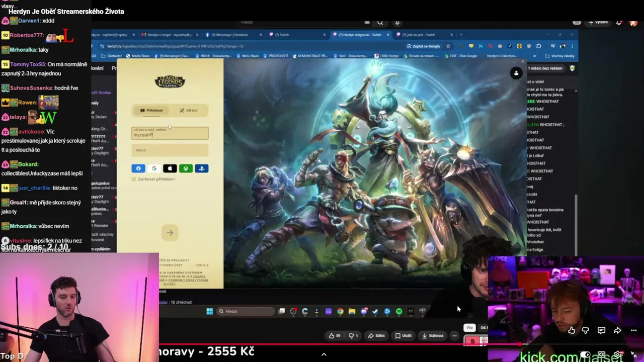This screenshot has width=644, height=362.
Task: Open Steam from the inner taskbar
Action: [x=375, y=311]
